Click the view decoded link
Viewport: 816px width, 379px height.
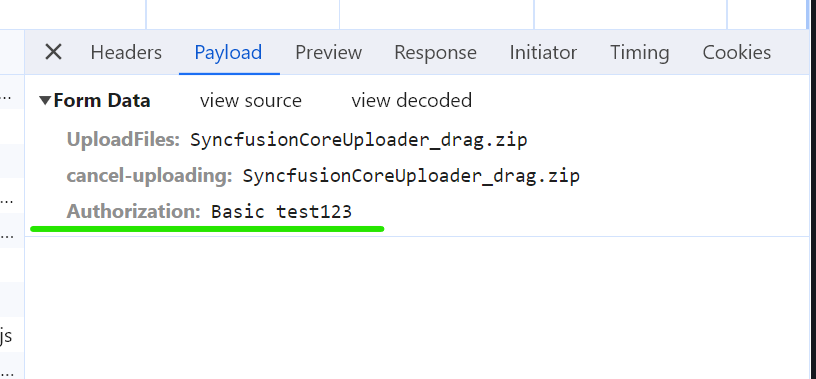411,100
